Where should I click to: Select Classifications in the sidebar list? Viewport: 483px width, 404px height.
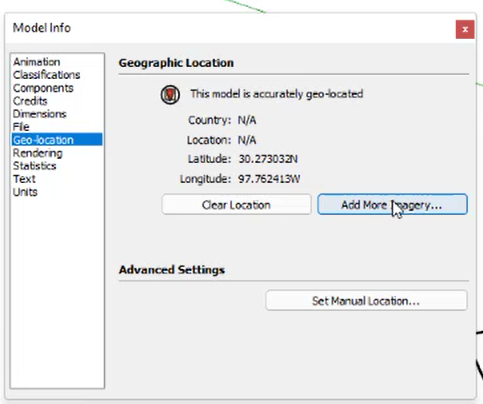coord(46,75)
